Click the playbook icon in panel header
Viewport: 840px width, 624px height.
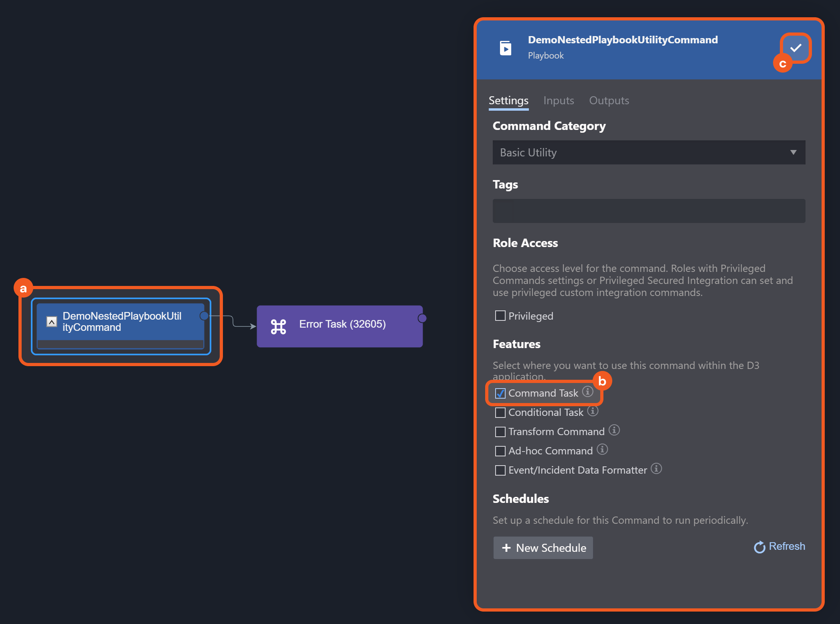coord(505,48)
